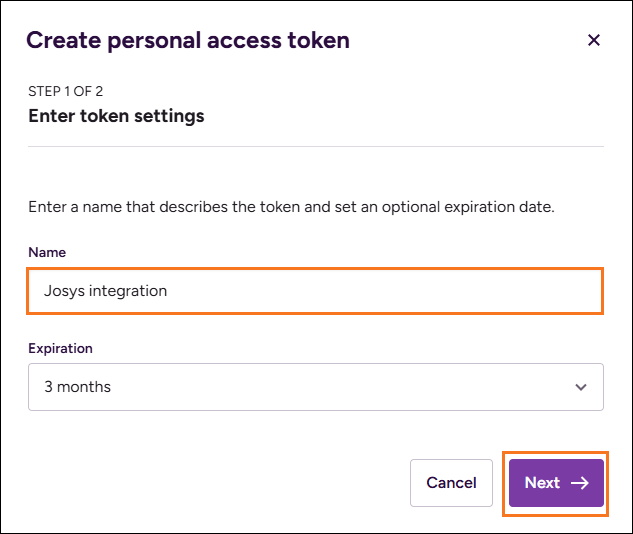Click the "Name" field label
The width and height of the screenshot is (633, 534).
coord(47,253)
